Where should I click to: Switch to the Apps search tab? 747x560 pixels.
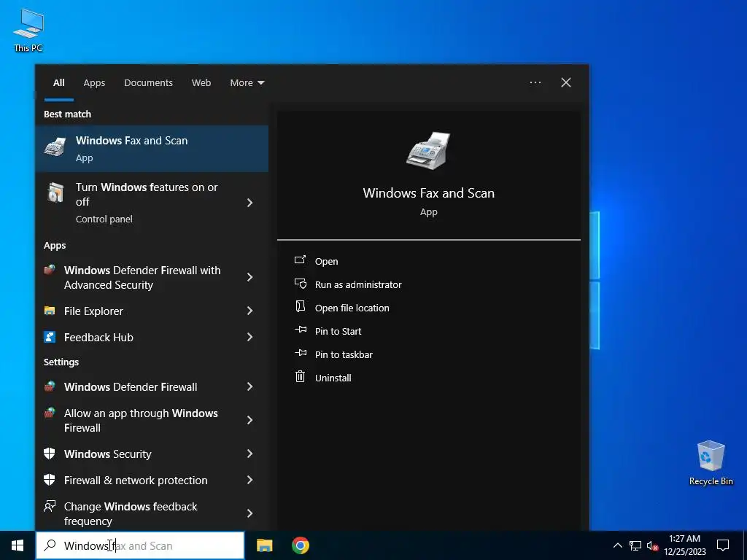(94, 83)
